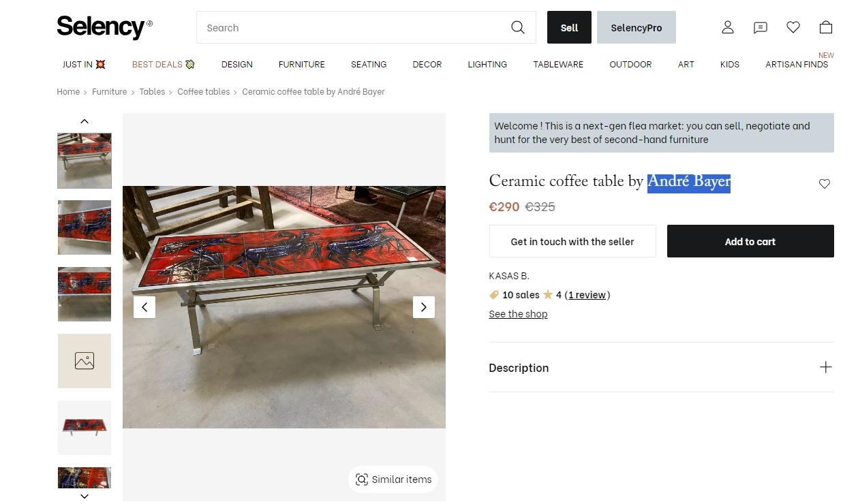Open the Furniture menu
This screenshot has height=504, width=858.
[301, 65]
